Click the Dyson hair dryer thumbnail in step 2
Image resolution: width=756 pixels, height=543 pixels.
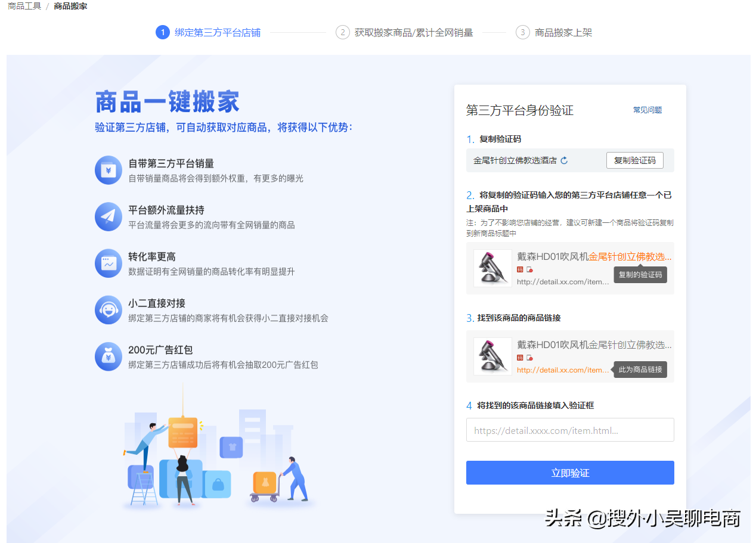click(x=492, y=268)
